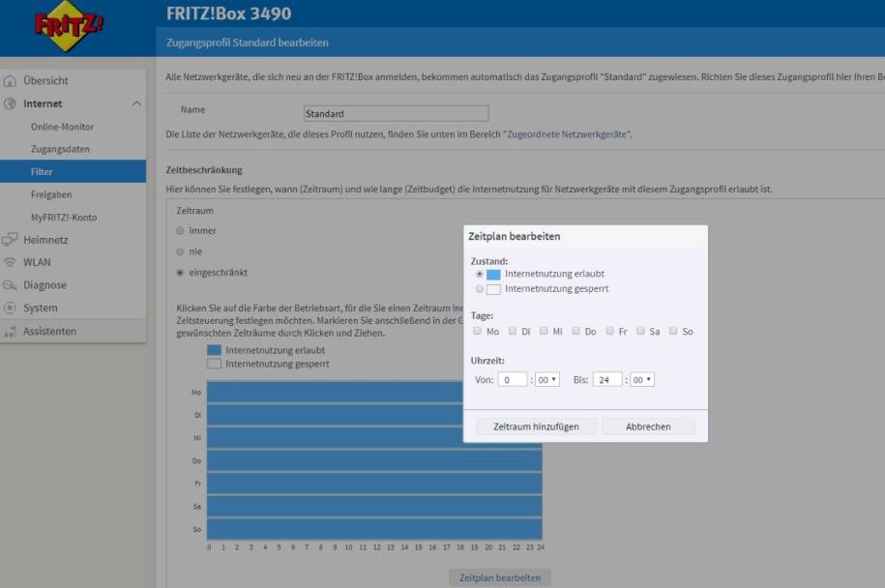
Task: Click the Fr row in schedule chart
Action: [374, 484]
